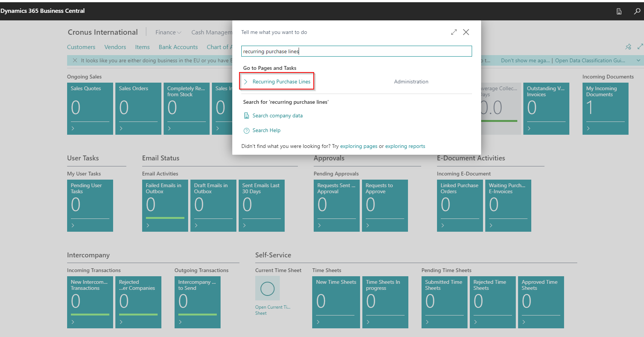Open New Time Sheets tile

click(x=335, y=302)
